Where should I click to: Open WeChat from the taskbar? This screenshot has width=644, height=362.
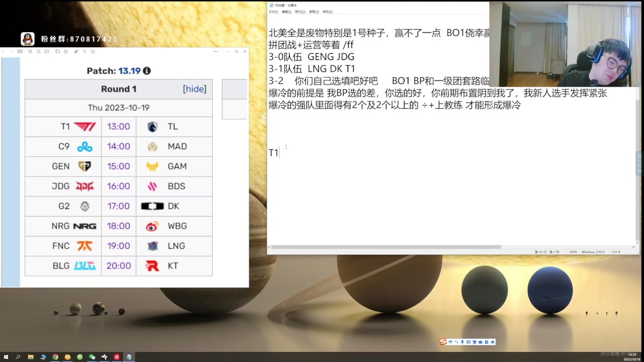(x=92, y=357)
